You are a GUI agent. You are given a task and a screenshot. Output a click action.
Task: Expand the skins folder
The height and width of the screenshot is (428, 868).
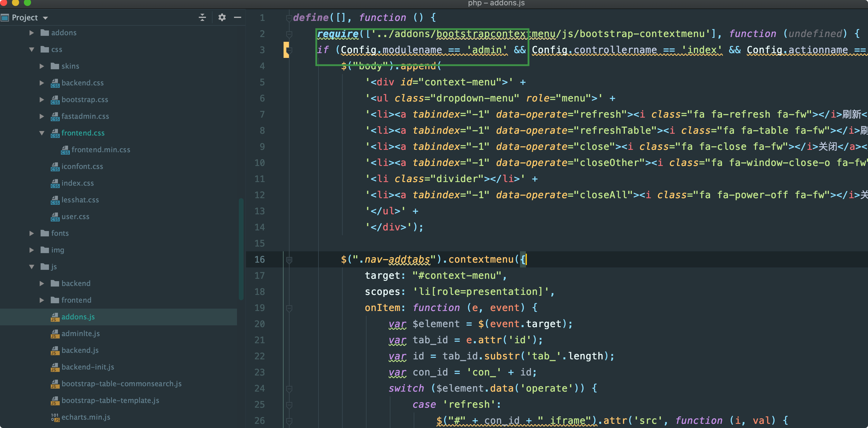[42, 66]
